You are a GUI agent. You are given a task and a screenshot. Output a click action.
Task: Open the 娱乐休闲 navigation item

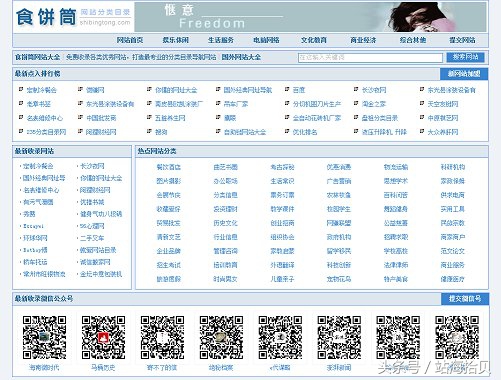point(176,40)
